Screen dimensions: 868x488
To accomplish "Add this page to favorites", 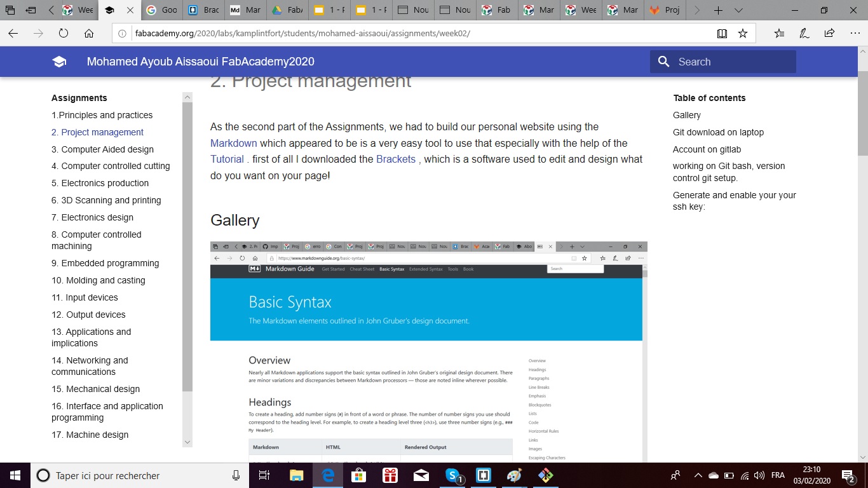I will pos(743,34).
